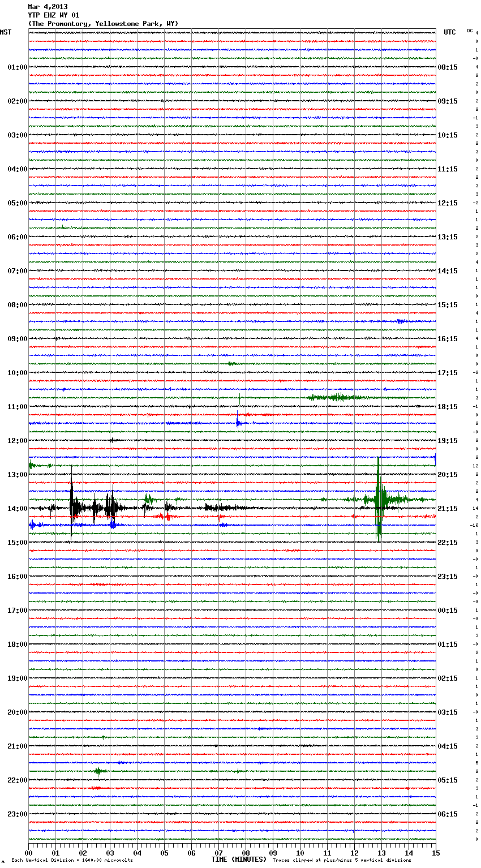Select the '03:00' MST row label
Viewport: 481px width, 868px height.
[x=17, y=135]
